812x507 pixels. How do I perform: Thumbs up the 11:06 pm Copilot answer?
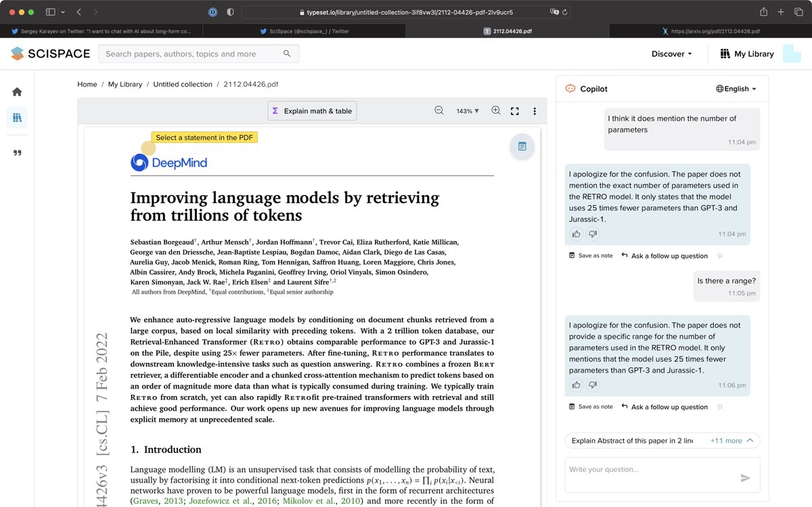point(577,385)
